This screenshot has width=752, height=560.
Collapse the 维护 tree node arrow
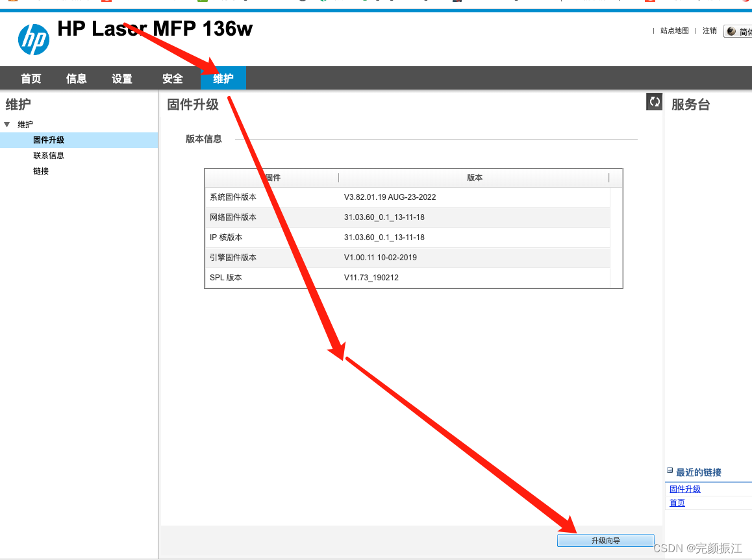click(7, 125)
